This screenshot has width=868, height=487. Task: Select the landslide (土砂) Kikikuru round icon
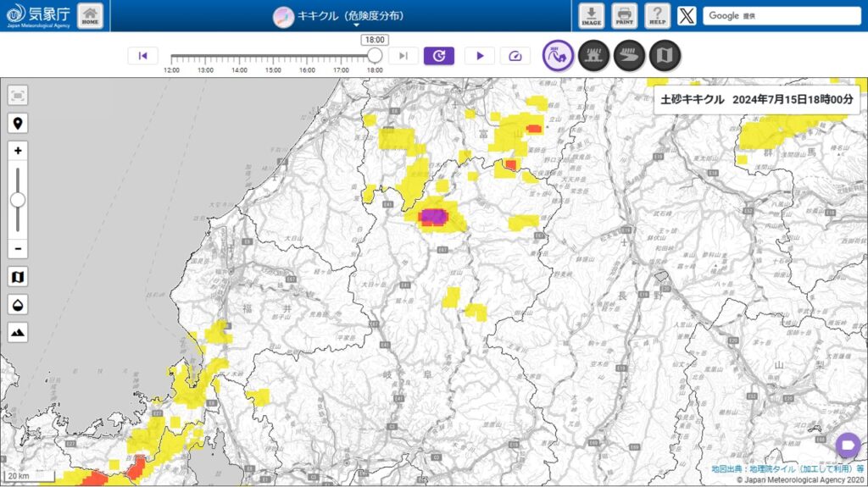click(x=558, y=55)
